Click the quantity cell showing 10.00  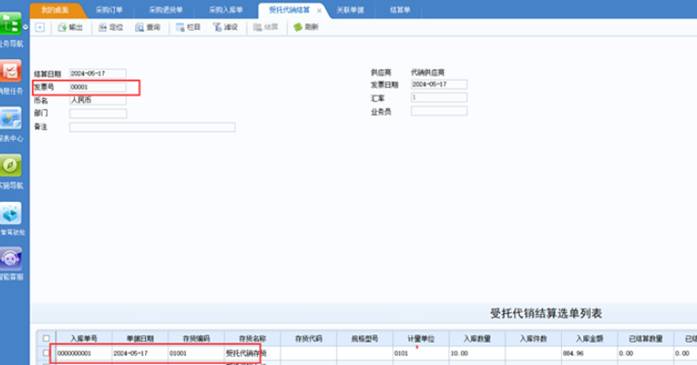point(477,353)
